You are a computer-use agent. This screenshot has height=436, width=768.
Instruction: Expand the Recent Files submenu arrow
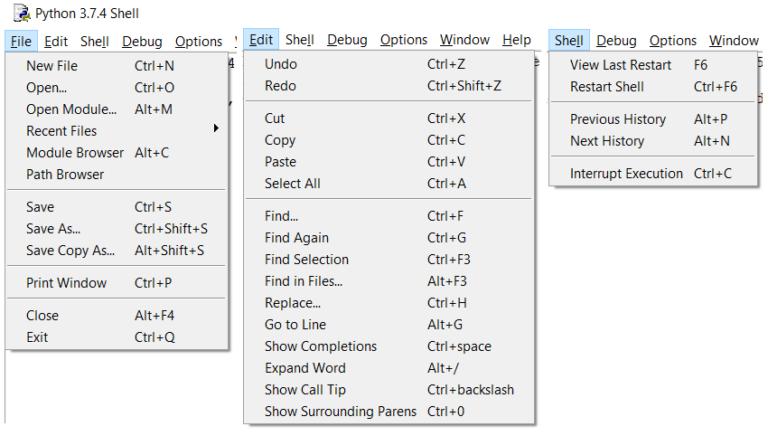tap(216, 130)
